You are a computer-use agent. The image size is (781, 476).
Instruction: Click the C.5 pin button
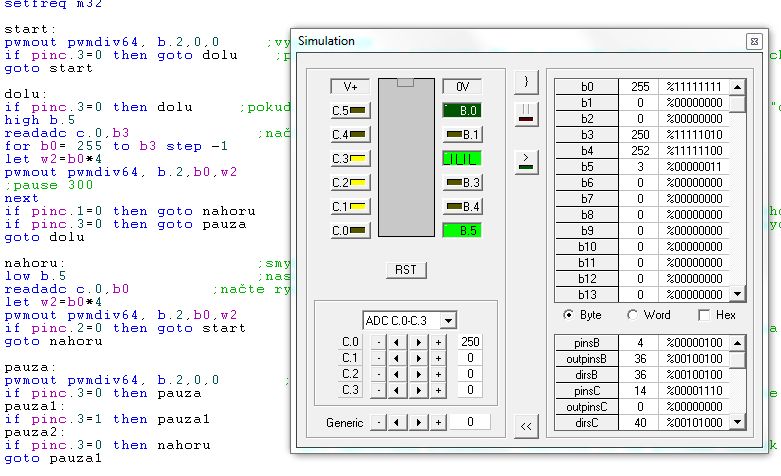point(350,110)
